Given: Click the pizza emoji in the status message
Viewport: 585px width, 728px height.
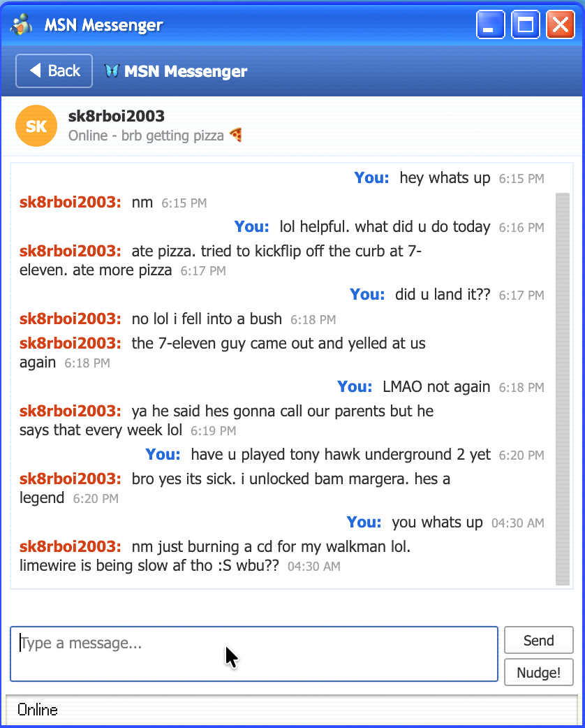Looking at the screenshot, I should coord(236,136).
